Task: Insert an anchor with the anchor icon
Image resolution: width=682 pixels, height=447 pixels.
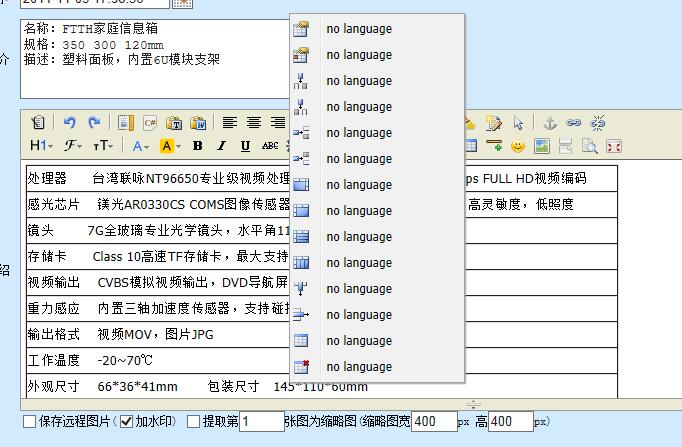Action: pos(548,123)
